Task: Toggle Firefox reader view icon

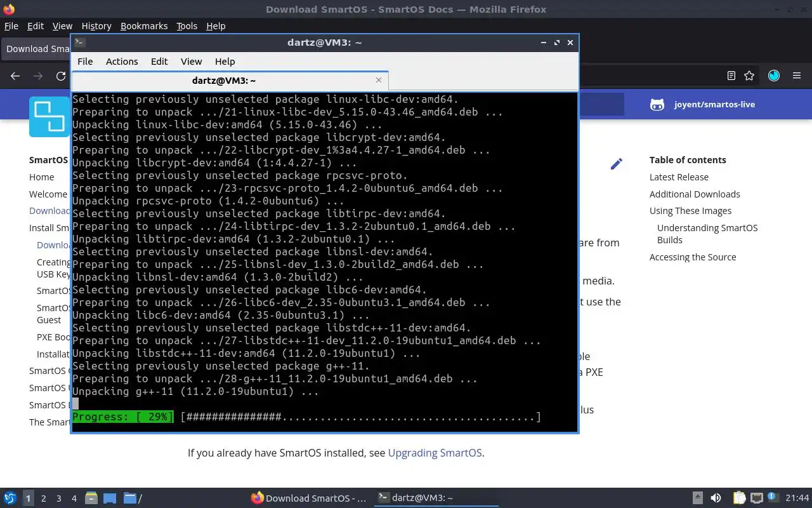Action: pyautogui.click(x=731, y=76)
